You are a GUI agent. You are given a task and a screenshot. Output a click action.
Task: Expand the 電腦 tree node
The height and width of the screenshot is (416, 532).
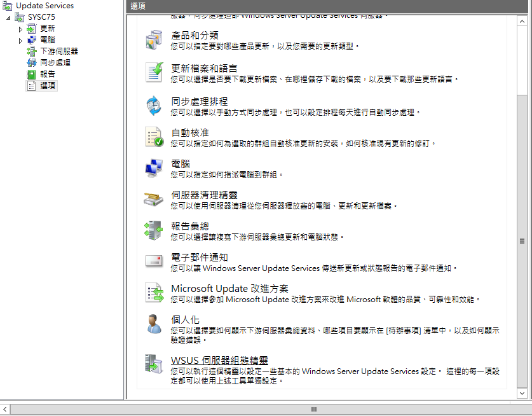click(x=20, y=41)
